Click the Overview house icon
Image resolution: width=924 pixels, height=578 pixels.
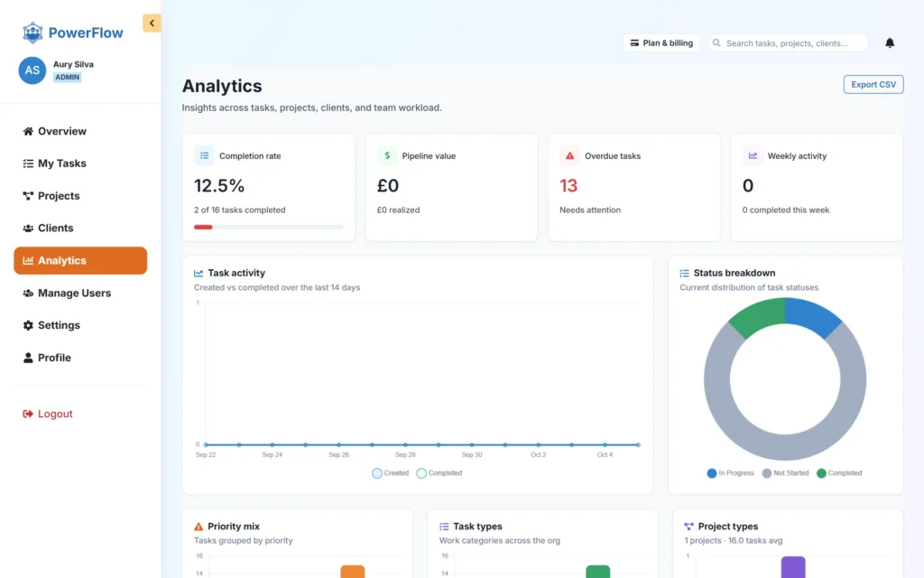pyautogui.click(x=28, y=131)
